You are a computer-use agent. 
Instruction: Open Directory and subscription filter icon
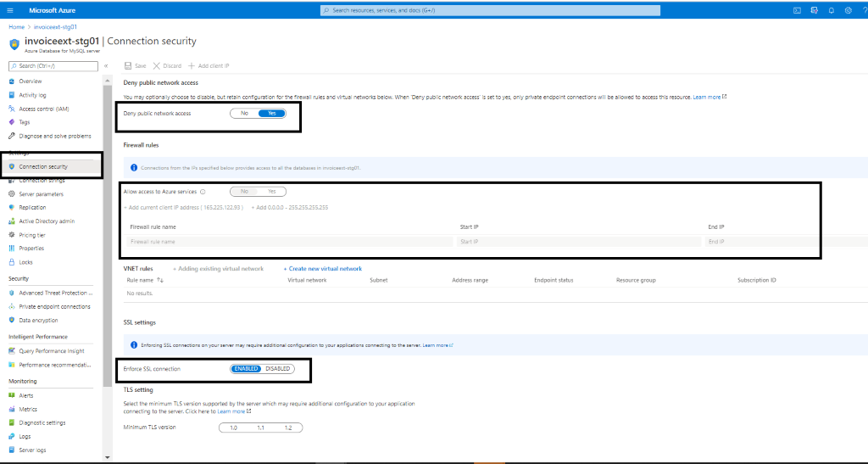pos(814,10)
